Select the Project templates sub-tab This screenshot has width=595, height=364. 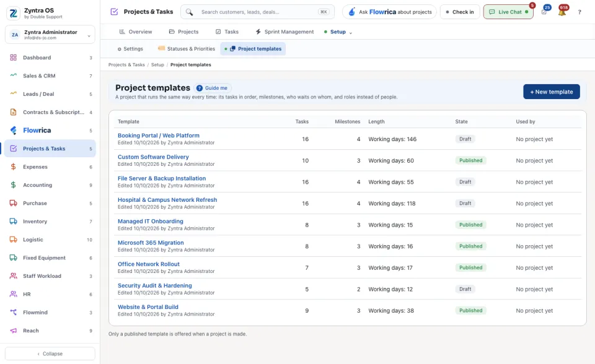pyautogui.click(x=253, y=49)
